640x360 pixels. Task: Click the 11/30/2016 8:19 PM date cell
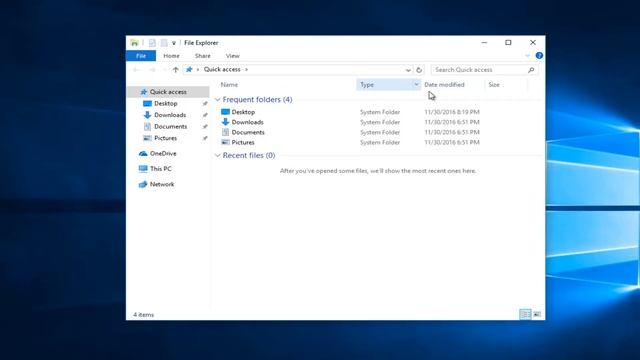tap(452, 112)
